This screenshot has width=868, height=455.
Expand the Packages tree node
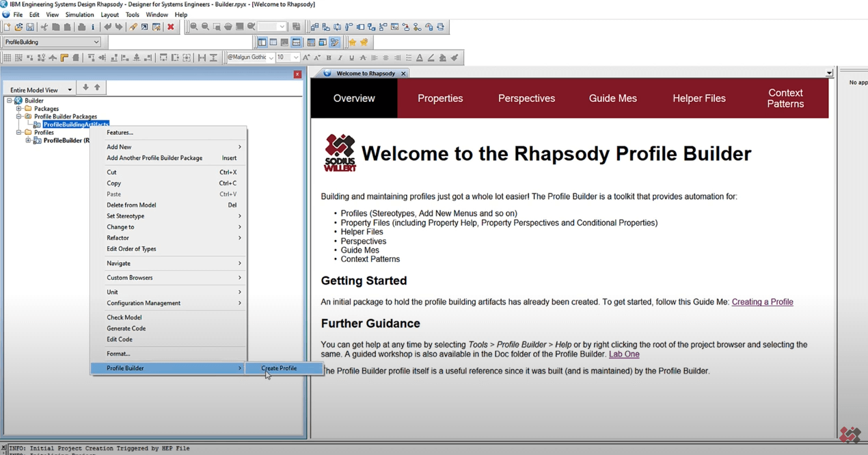pos(19,109)
